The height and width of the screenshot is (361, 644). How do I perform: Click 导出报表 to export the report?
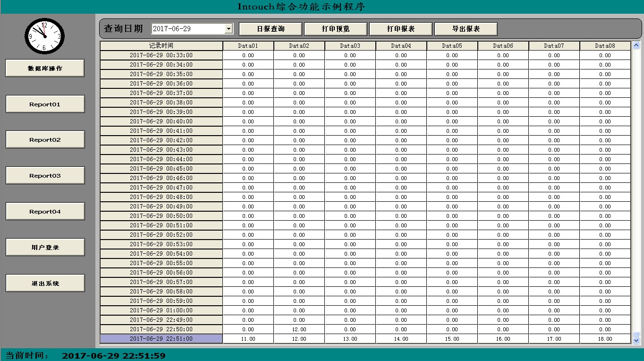pos(466,28)
